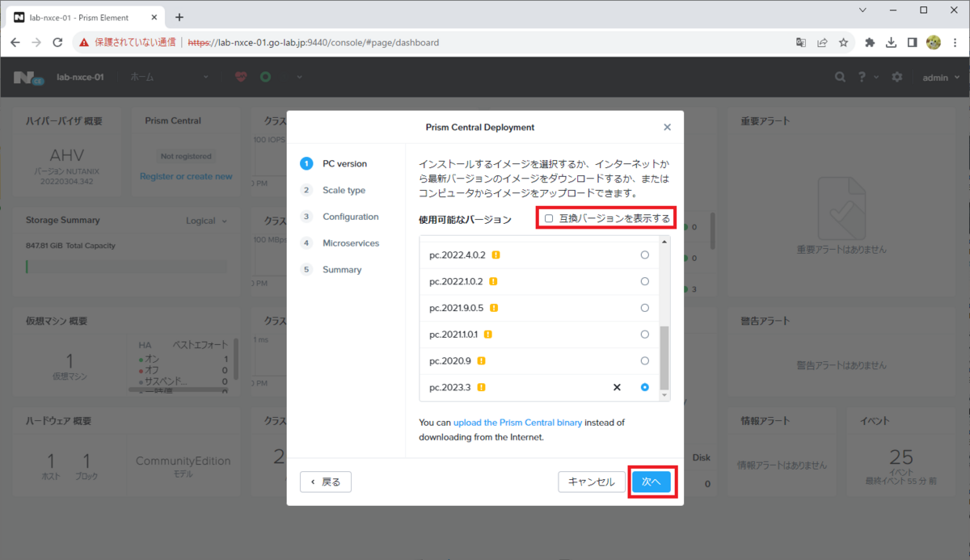Viewport: 970px width, 560px height.
Task: Select the pc.2022.1.0.2 radio button
Action: pos(644,281)
